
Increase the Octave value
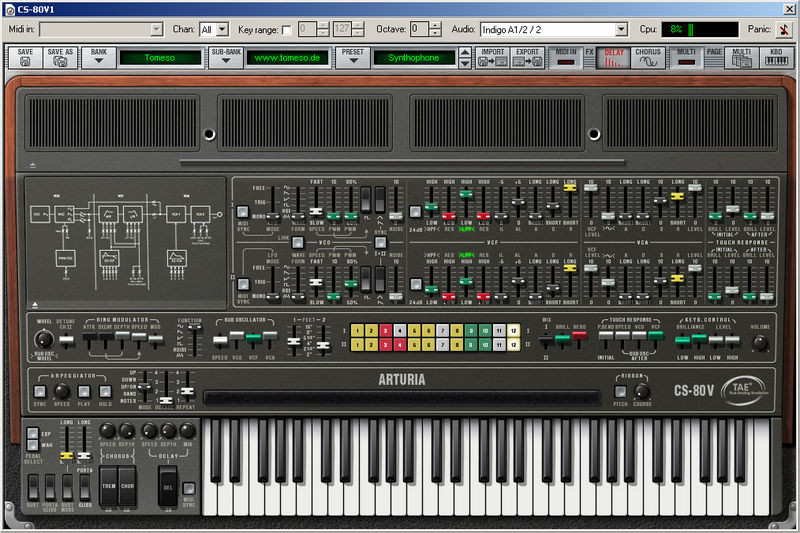[x=435, y=26]
